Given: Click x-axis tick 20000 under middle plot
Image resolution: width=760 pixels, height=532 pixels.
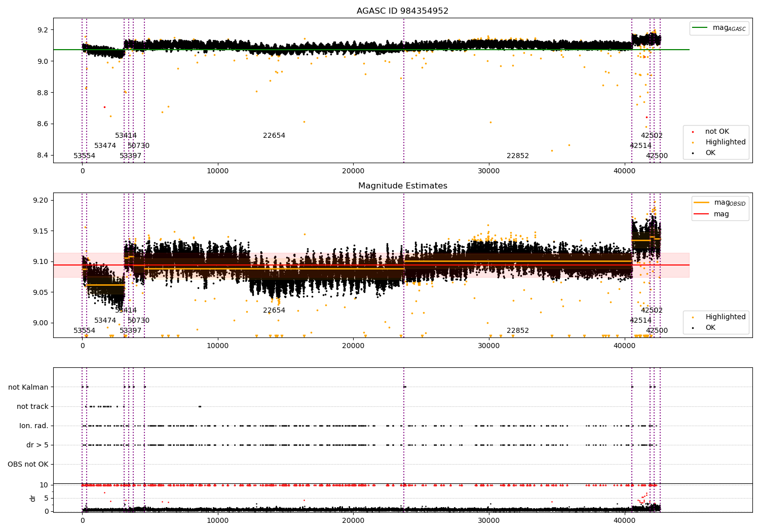Looking at the screenshot, I should point(353,346).
